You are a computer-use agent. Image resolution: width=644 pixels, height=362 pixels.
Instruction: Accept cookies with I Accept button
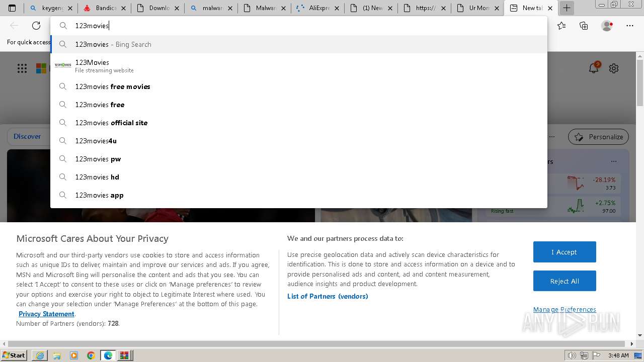point(565,252)
